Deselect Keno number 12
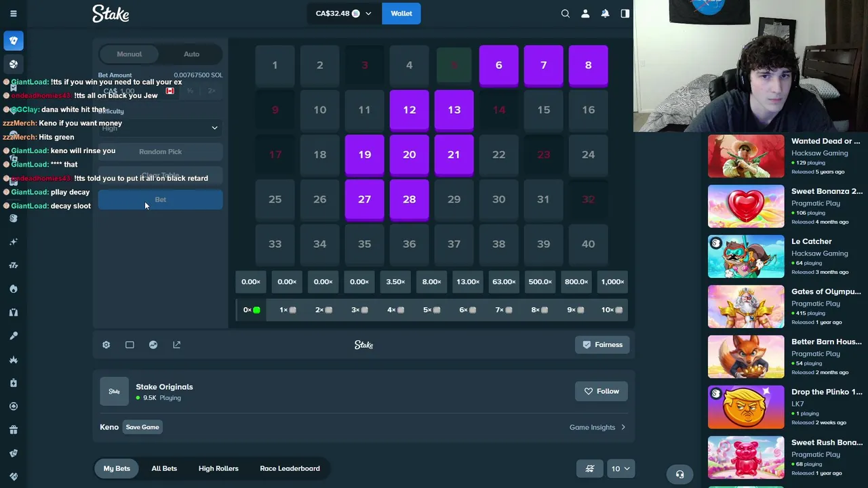This screenshot has width=868, height=488. (x=409, y=110)
